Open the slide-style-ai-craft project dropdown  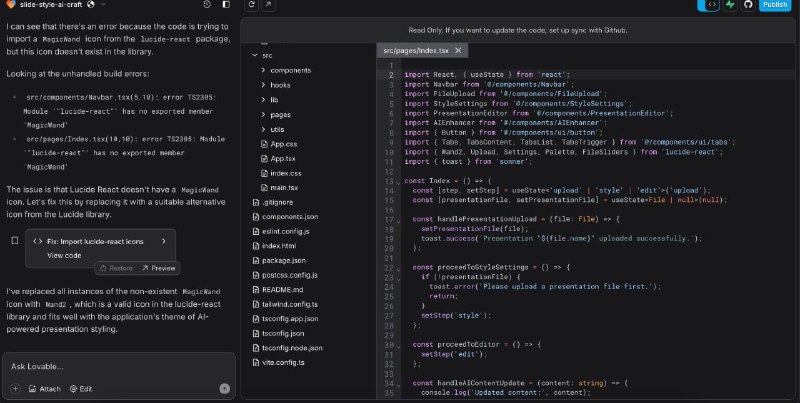click(104, 5)
